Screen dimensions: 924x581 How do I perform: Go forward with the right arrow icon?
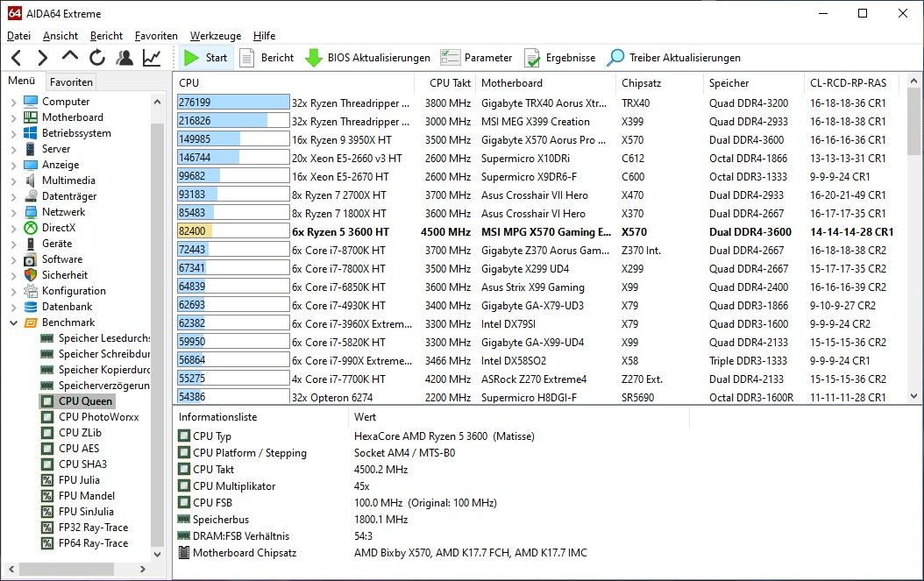pos(42,58)
